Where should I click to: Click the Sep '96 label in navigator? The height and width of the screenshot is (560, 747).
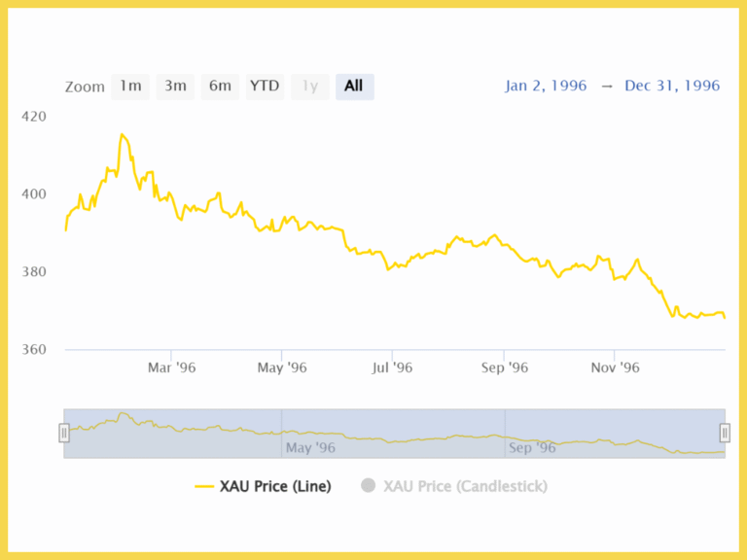532,448
